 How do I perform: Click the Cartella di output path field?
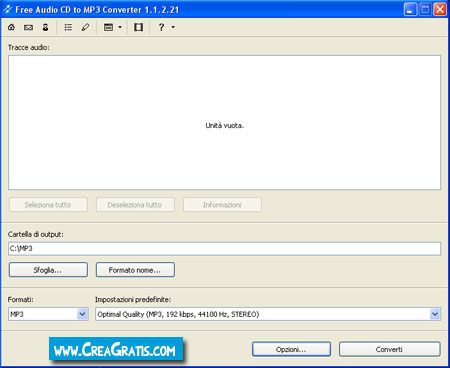coord(224,249)
